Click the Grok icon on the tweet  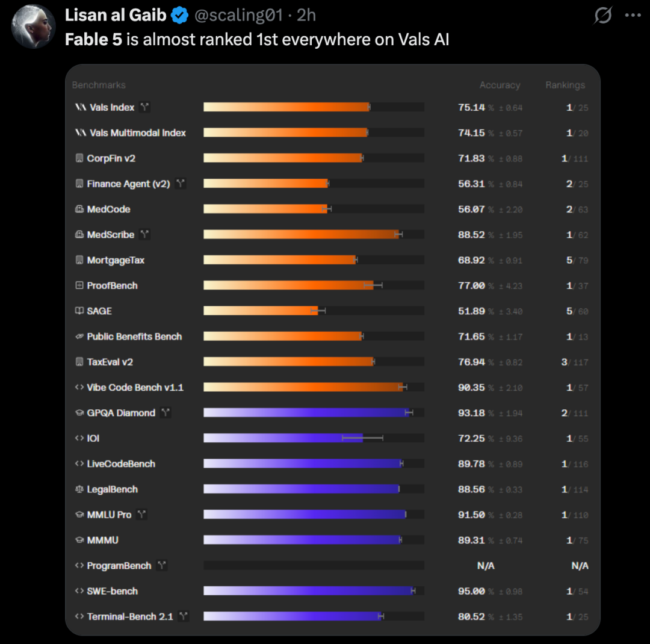(602, 15)
